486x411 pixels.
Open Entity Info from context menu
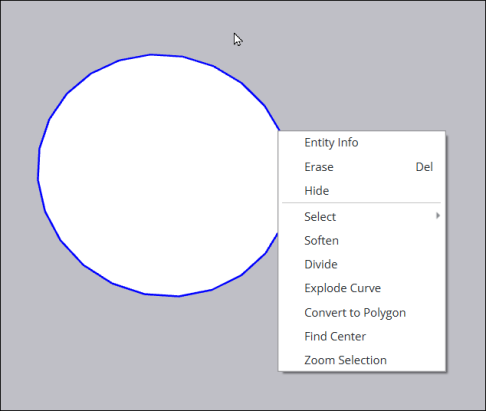tap(362, 143)
